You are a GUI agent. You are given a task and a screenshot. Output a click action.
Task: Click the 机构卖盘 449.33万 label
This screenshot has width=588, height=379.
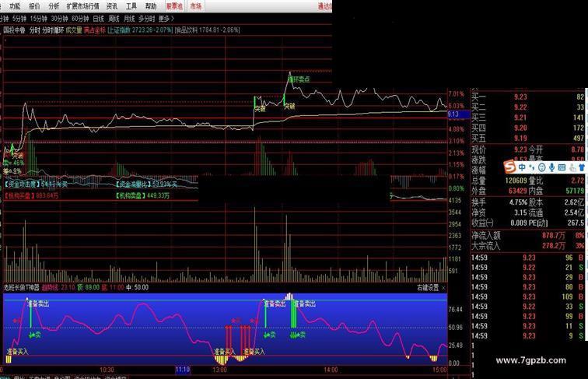tap(142, 195)
